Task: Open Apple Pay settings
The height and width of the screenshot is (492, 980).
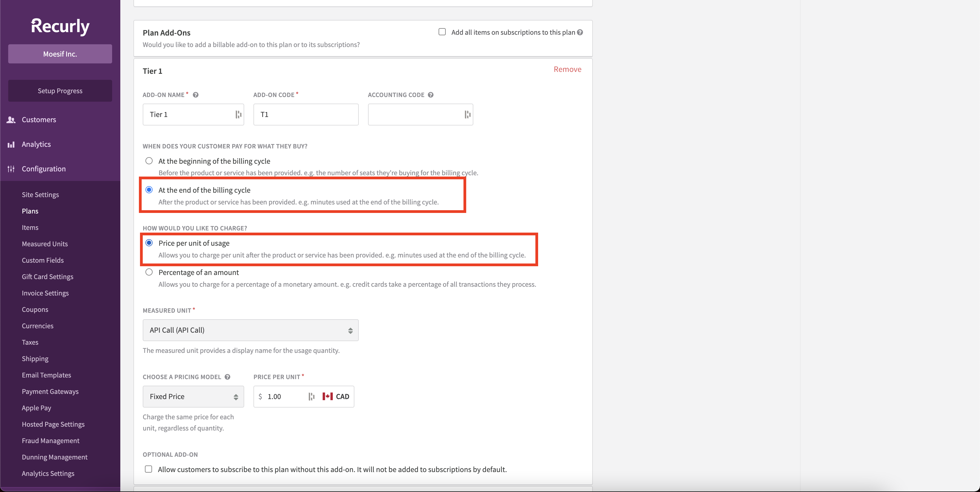Action: click(x=37, y=408)
